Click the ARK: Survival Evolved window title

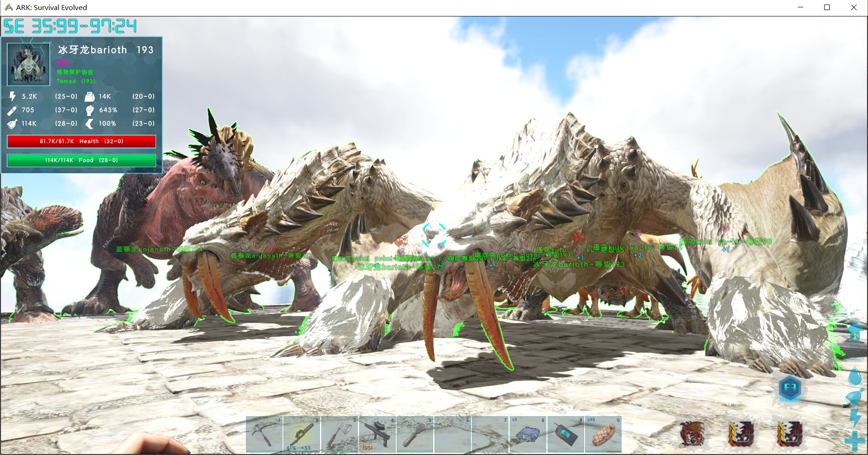tap(51, 7)
